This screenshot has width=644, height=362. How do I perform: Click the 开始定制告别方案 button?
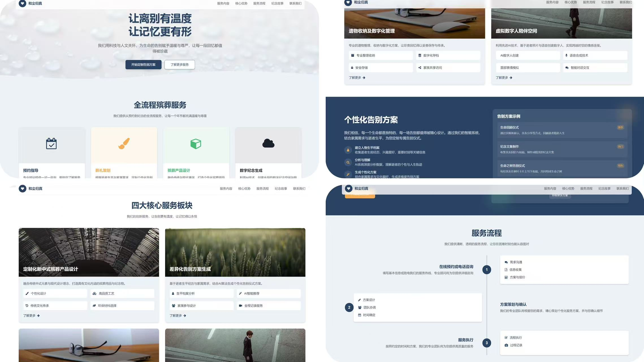pos(143,64)
